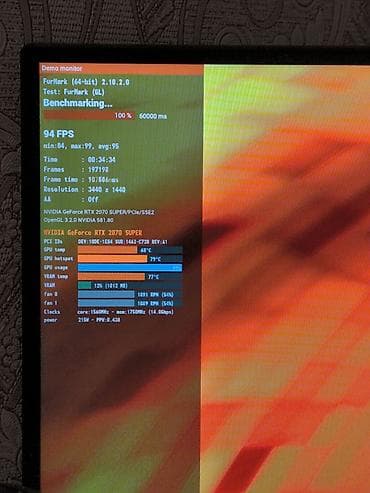Click the orange 'NVIDIA GeForce RTX 2070 SUPER' heading
Image resolution: width=370 pixels, height=493 pixels.
(93, 233)
